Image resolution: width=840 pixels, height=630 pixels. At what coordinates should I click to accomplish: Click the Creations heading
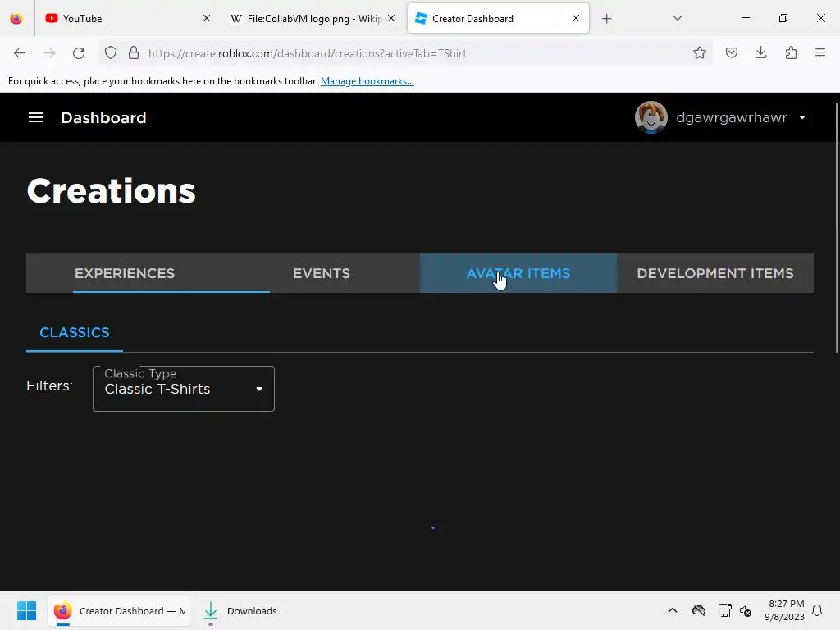click(112, 190)
